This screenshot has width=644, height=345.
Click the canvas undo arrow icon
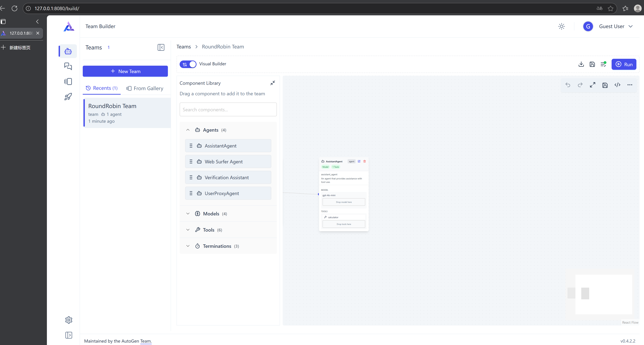click(568, 85)
